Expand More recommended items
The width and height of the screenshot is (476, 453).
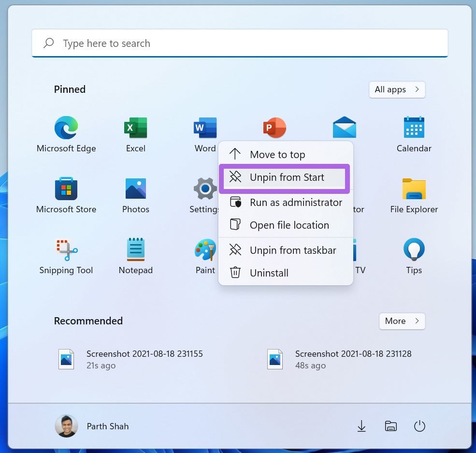(402, 321)
